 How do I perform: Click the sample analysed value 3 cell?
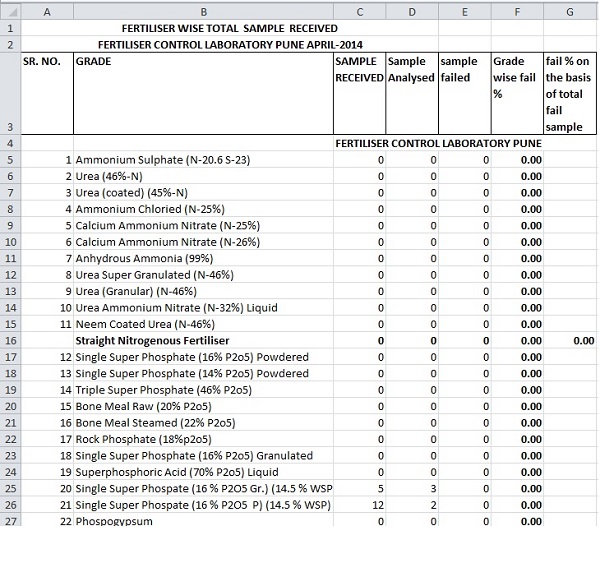point(412,488)
